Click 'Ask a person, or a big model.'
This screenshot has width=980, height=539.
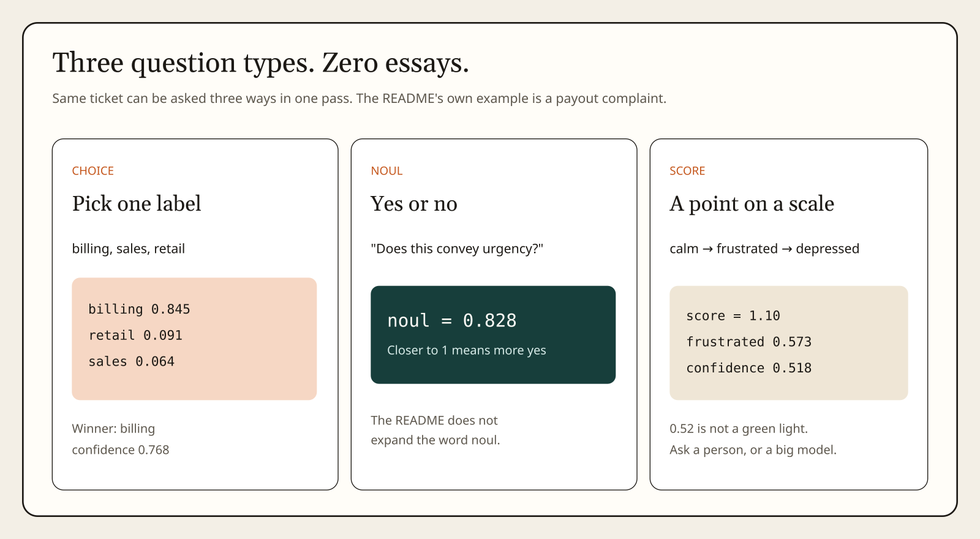point(753,450)
